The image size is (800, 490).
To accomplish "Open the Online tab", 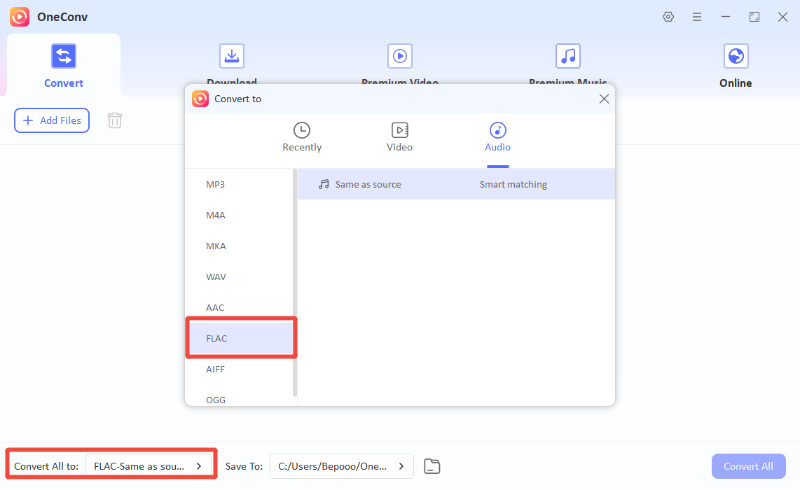I will click(x=735, y=65).
